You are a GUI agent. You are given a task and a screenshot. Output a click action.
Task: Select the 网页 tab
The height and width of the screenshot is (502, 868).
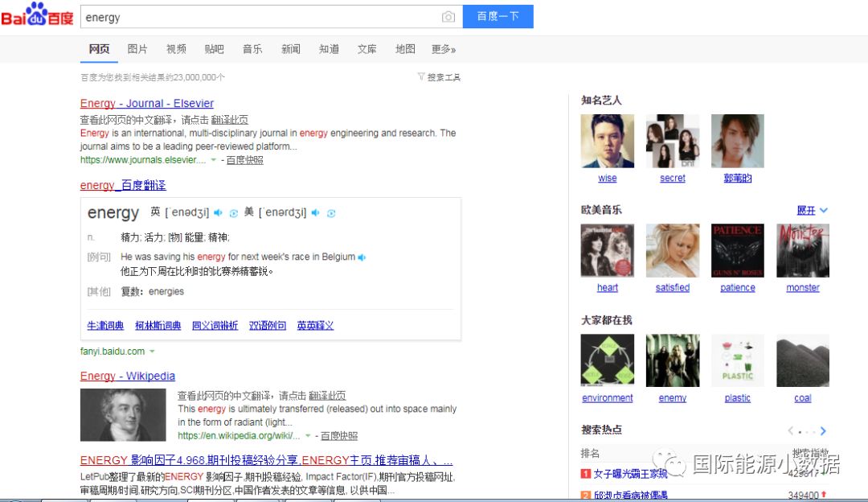click(99, 49)
